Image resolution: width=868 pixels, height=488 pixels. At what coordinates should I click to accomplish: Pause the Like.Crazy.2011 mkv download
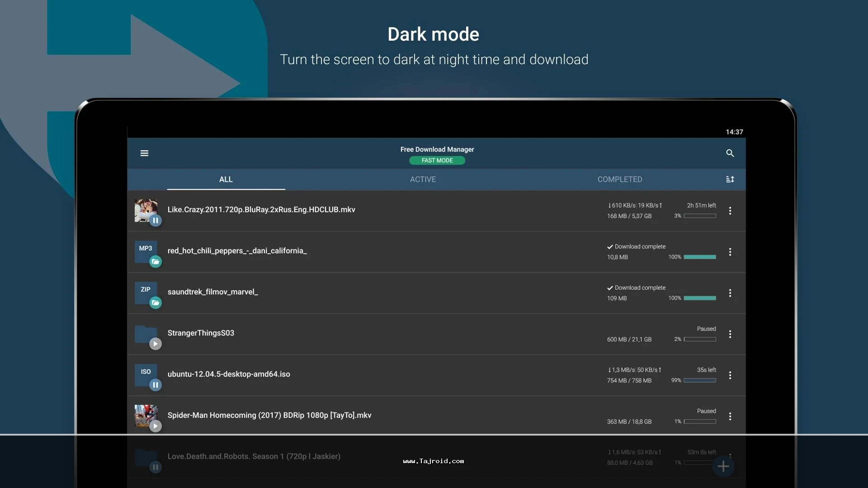point(155,221)
